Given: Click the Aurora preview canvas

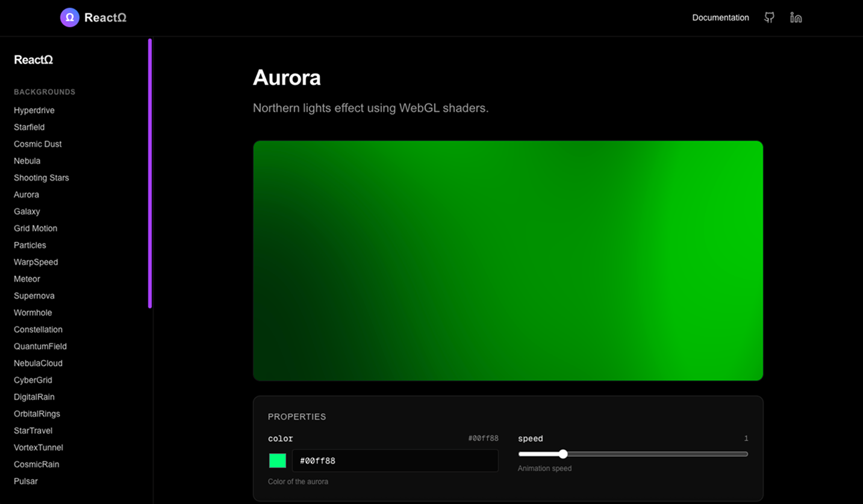Looking at the screenshot, I should click(508, 260).
